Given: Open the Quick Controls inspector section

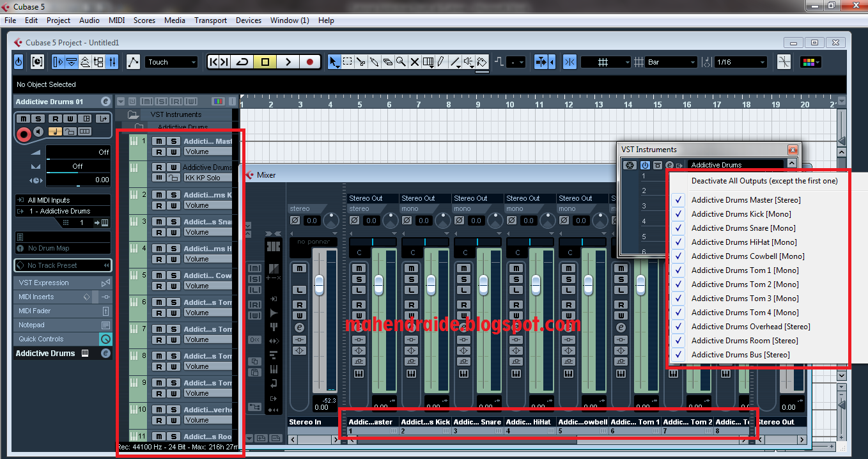Looking at the screenshot, I should pyautogui.click(x=63, y=339).
